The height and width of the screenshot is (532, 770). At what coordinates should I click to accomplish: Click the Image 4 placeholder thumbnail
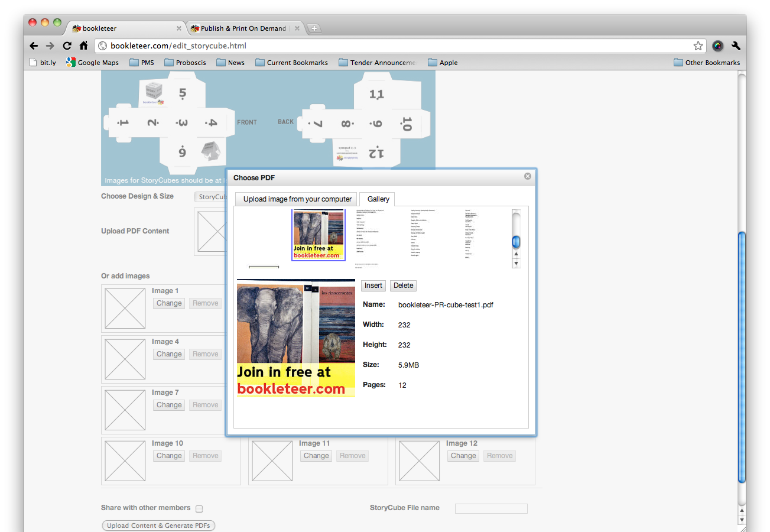[125, 359]
